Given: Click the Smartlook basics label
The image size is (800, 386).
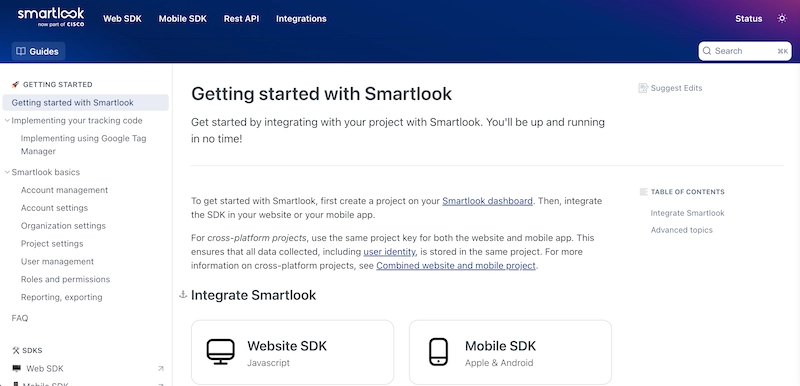Looking at the screenshot, I should (x=46, y=172).
